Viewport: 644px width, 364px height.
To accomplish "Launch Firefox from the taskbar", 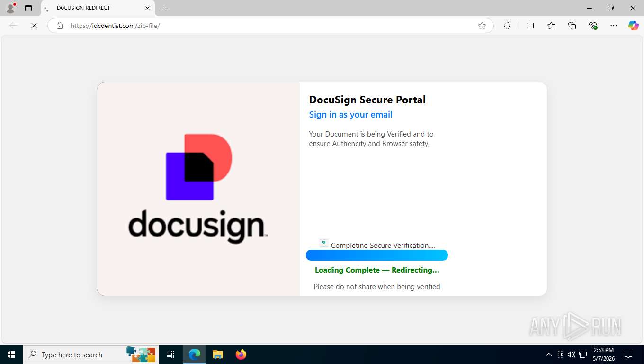I will tap(241, 355).
